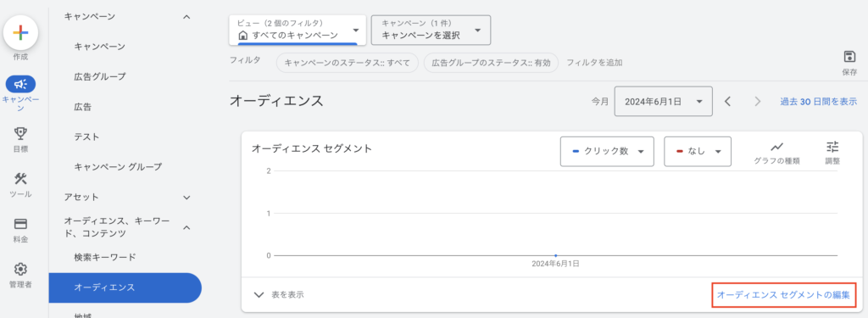Open the キャンペーン megaphone icon in rail
The image size is (868, 318).
point(20,84)
